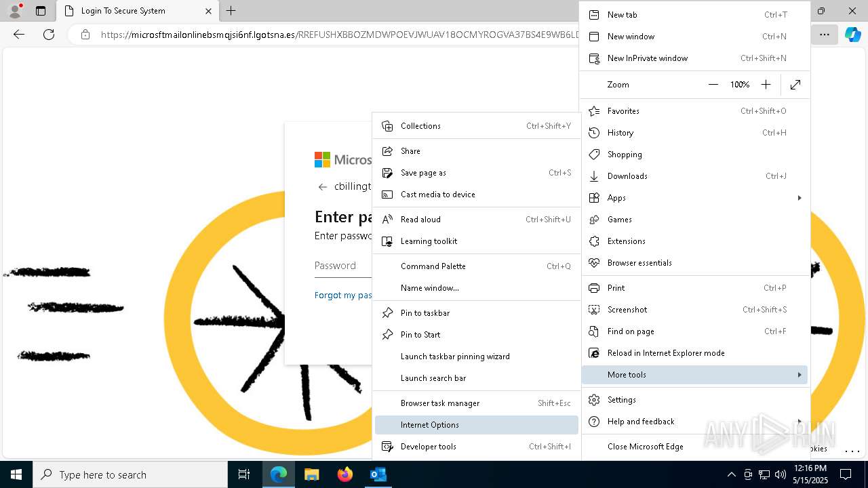Open Shopping
This screenshot has width=868, height=488.
694,155
